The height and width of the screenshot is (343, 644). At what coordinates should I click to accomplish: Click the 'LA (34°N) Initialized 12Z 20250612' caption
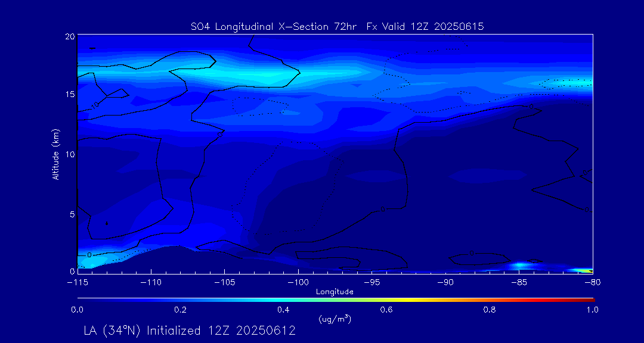190,330
